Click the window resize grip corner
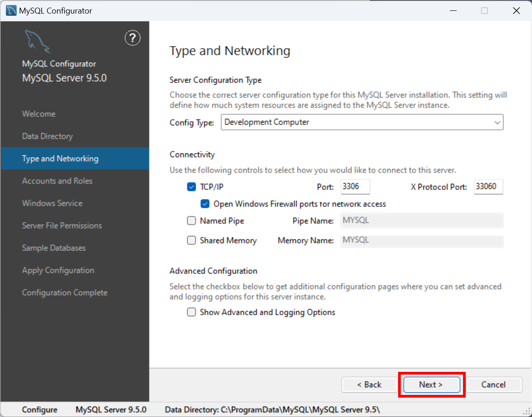 click(527, 412)
